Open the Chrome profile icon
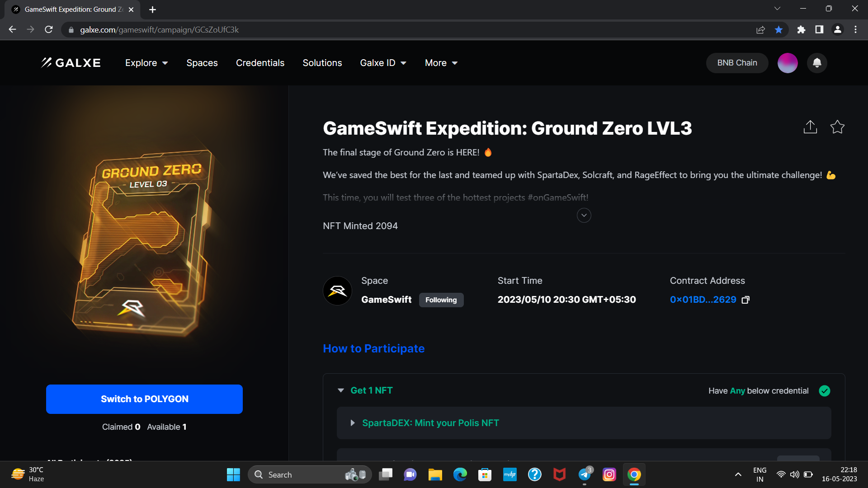Image resolution: width=868 pixels, height=488 pixels. tap(838, 30)
